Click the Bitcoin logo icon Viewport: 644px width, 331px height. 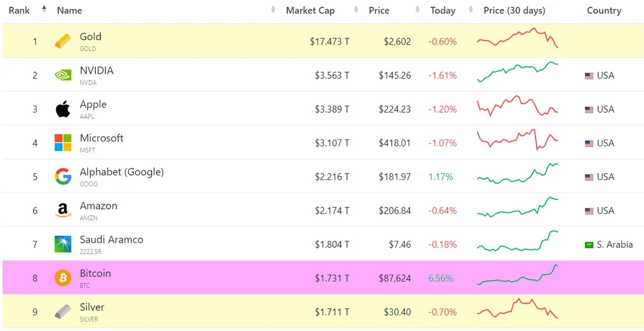(x=63, y=278)
